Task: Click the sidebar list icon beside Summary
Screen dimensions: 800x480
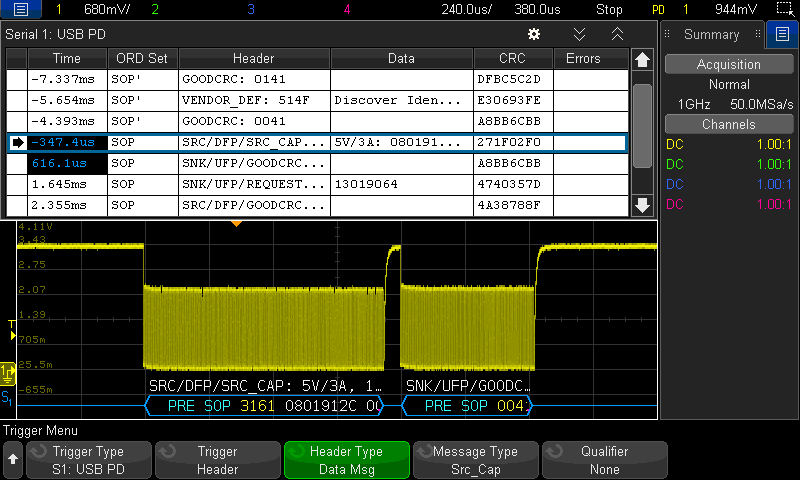Action: (x=781, y=35)
